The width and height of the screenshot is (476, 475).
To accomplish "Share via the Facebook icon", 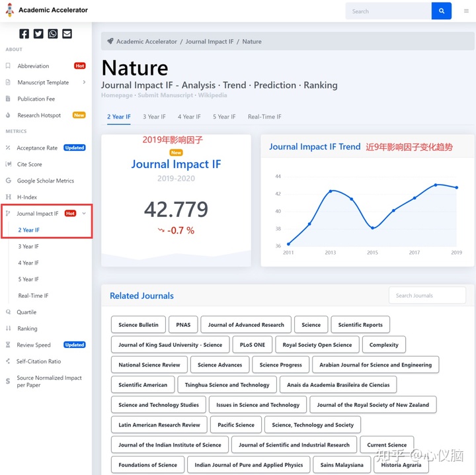I will coord(24,34).
